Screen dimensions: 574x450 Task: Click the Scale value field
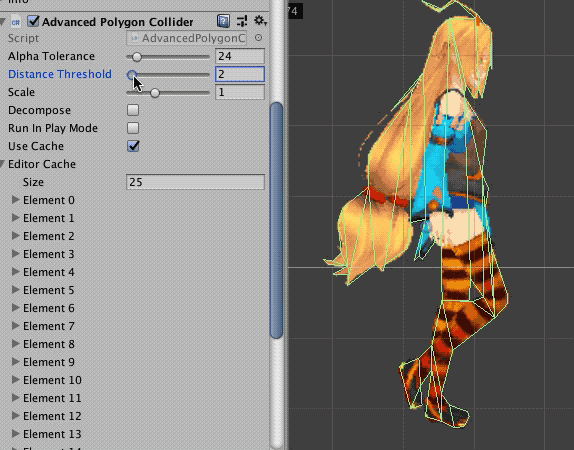point(240,92)
